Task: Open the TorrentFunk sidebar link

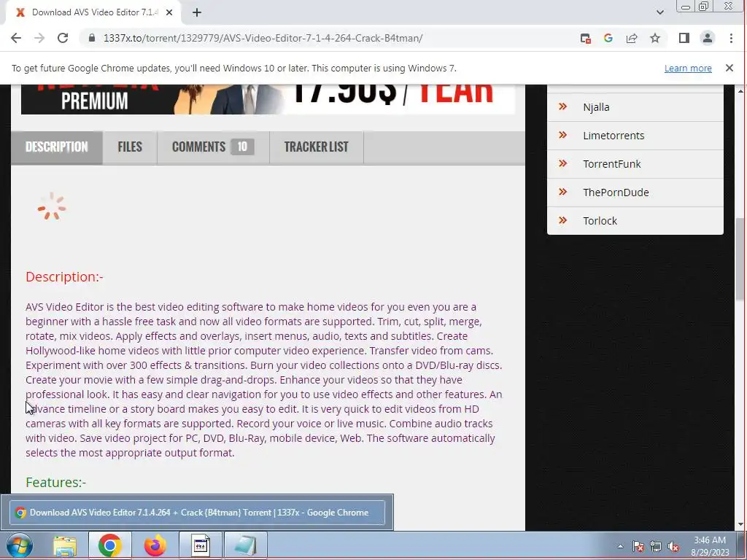Action: click(612, 164)
